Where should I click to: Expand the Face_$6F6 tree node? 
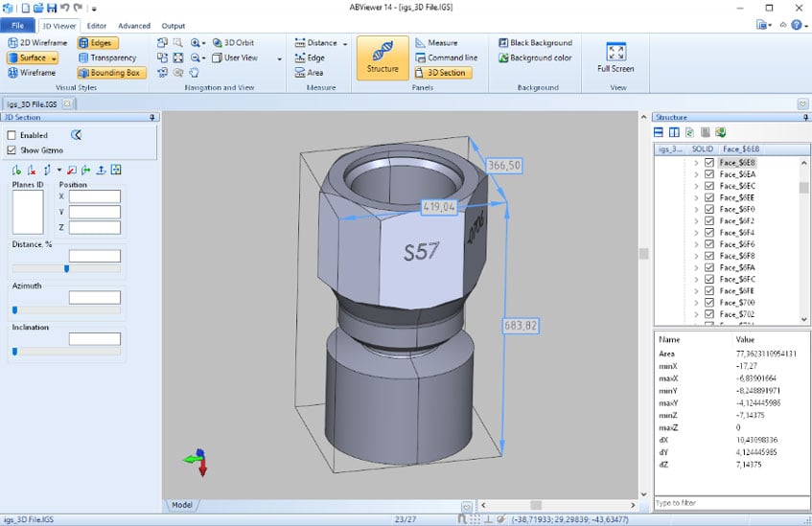click(696, 244)
